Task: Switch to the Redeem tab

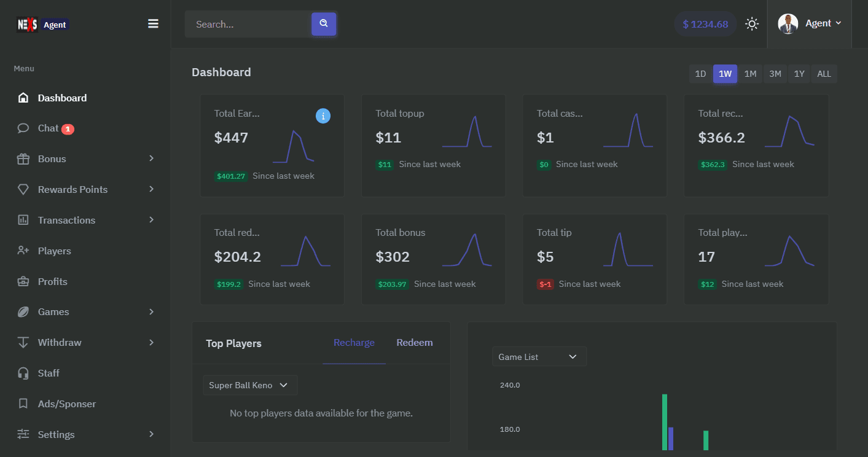Action: click(414, 342)
